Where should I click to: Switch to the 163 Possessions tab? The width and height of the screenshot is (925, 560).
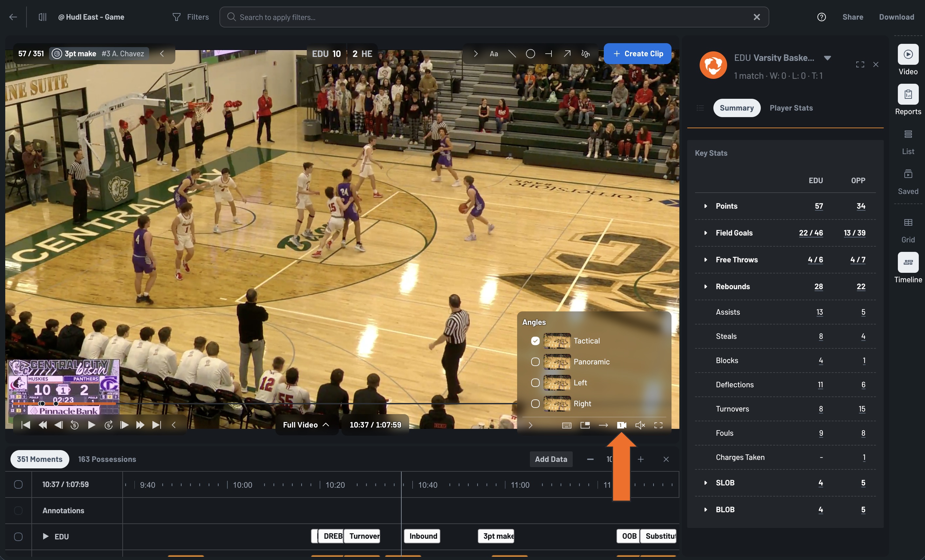pyautogui.click(x=107, y=459)
